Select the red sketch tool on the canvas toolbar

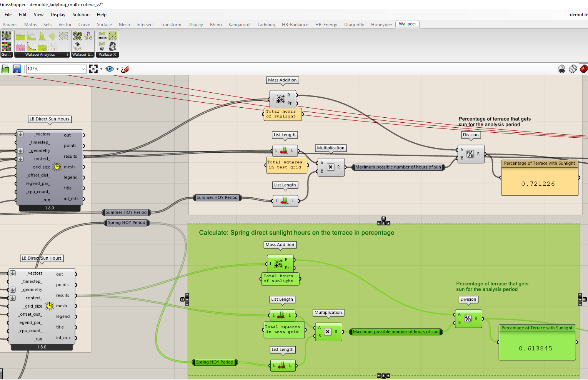[125, 69]
